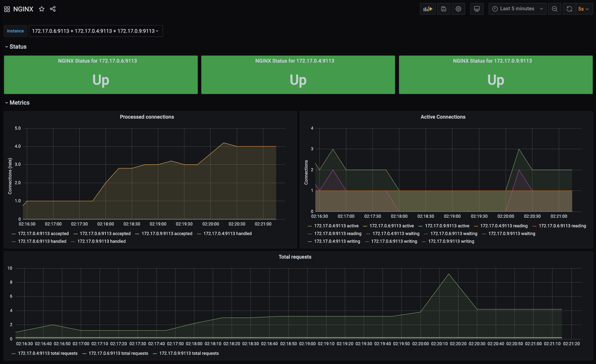Refresh the dashboard now
Image resolution: width=596 pixels, height=364 pixels.
pyautogui.click(x=569, y=9)
